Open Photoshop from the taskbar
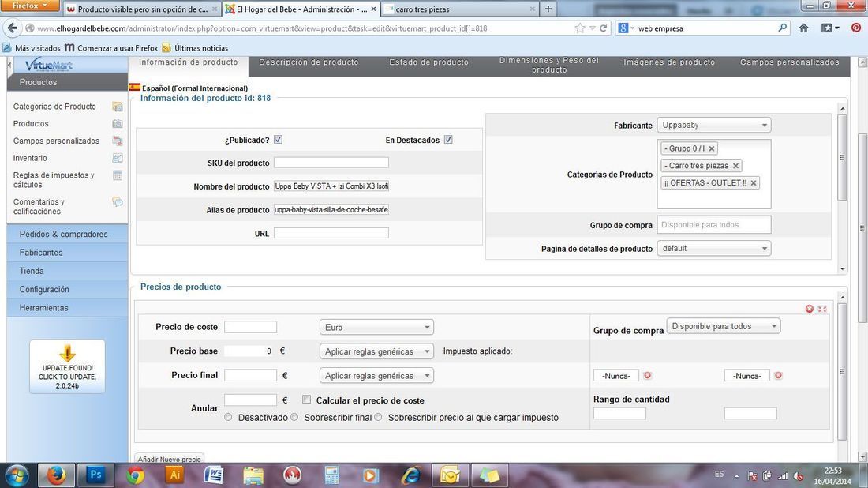 pyautogui.click(x=95, y=475)
